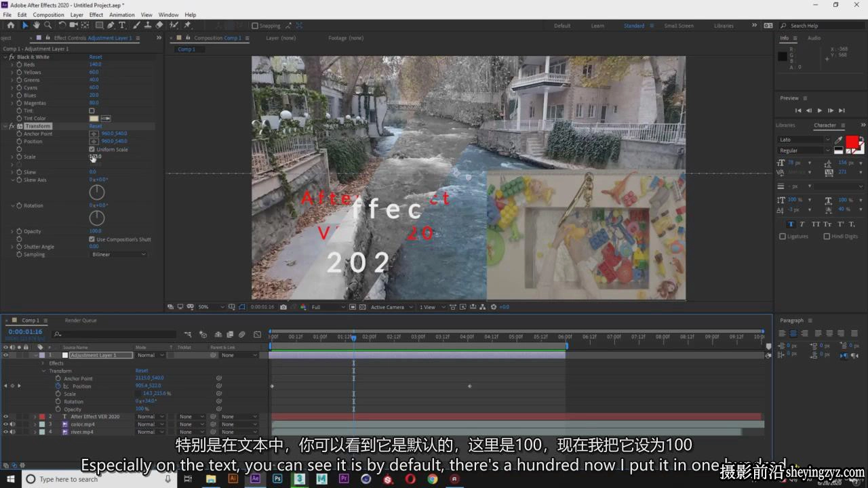Select the Hand tool
The width and height of the screenshot is (868, 488).
point(37,25)
